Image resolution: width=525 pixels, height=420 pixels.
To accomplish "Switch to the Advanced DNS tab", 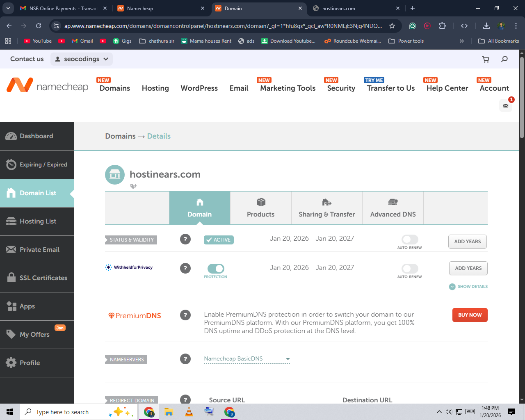I will point(393,208).
